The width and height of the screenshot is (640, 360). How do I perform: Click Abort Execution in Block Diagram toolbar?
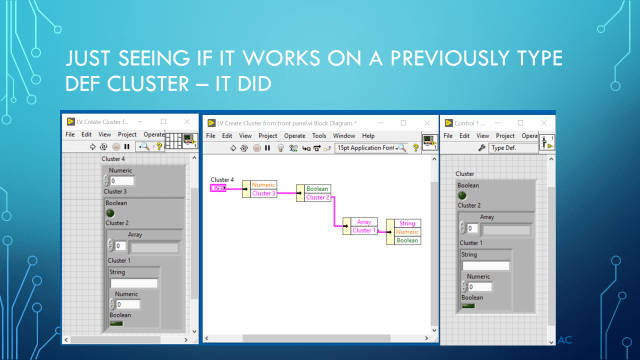(257, 148)
